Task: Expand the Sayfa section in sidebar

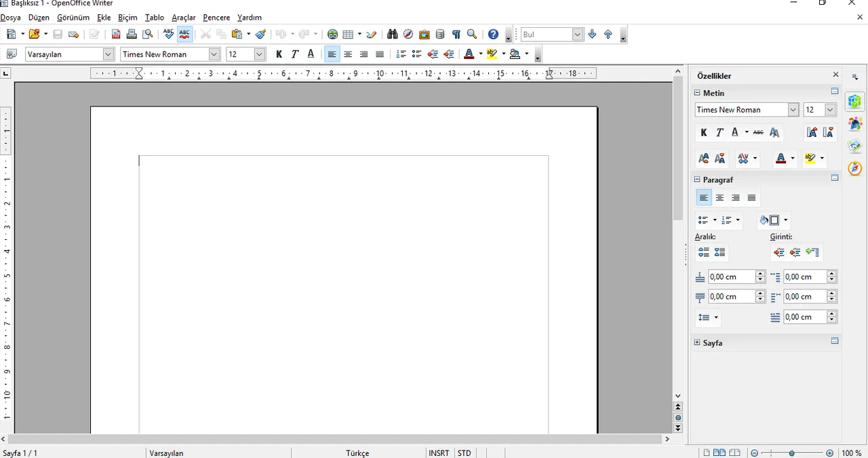Action: (696, 343)
